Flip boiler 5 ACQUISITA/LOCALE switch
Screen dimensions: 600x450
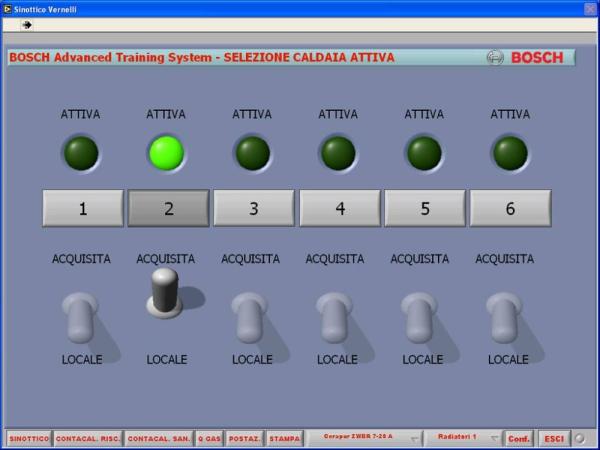click(419, 318)
